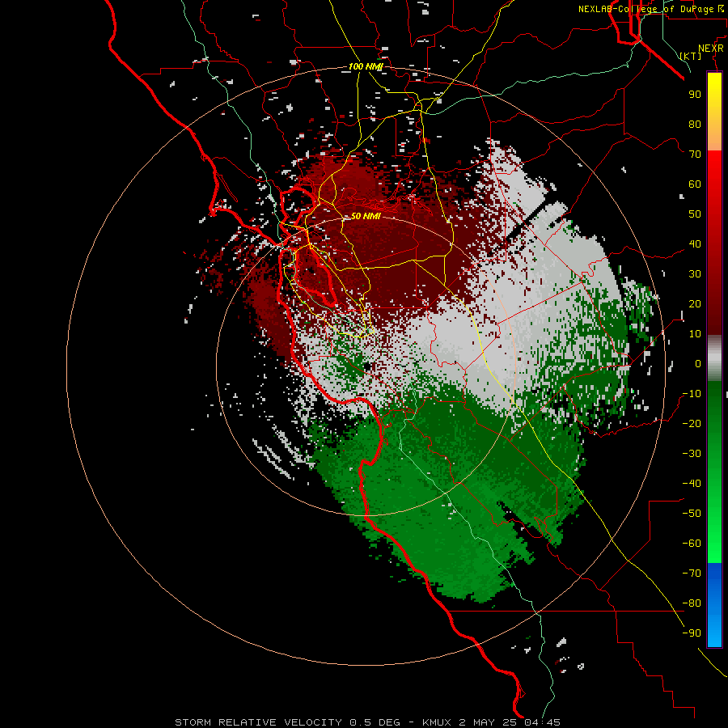Click the -30 value on the velocity scale
Screen dimensions: 728x728
pos(692,453)
